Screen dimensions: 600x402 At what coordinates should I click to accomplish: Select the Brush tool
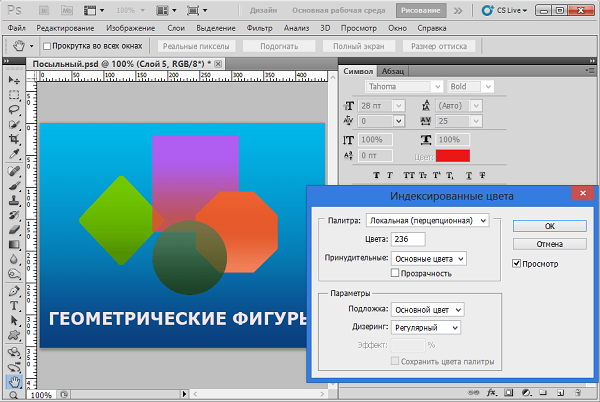[14, 186]
